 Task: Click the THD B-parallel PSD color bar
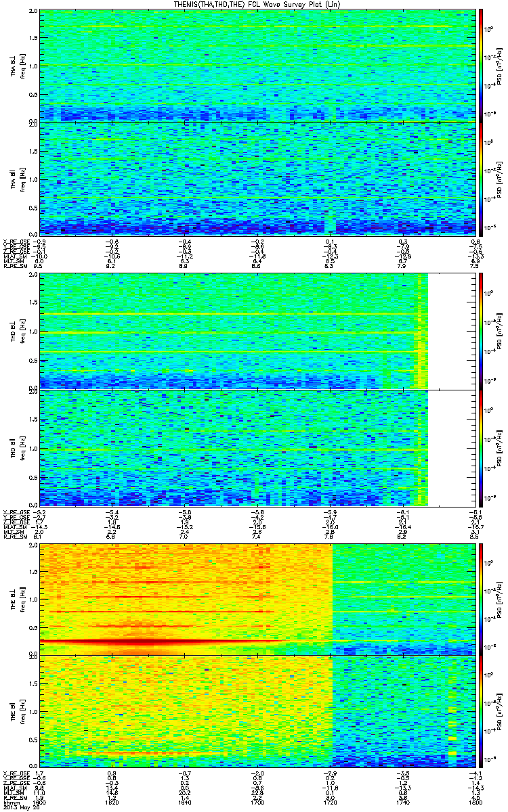[481, 448]
